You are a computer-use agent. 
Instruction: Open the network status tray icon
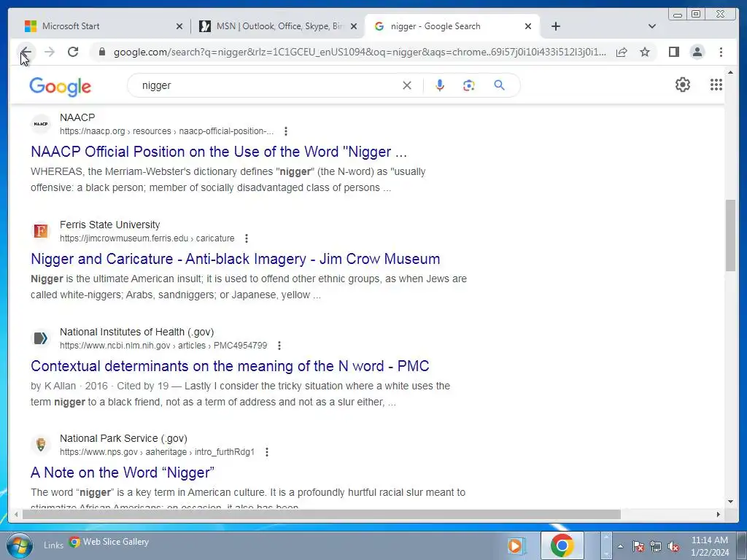pos(656,547)
